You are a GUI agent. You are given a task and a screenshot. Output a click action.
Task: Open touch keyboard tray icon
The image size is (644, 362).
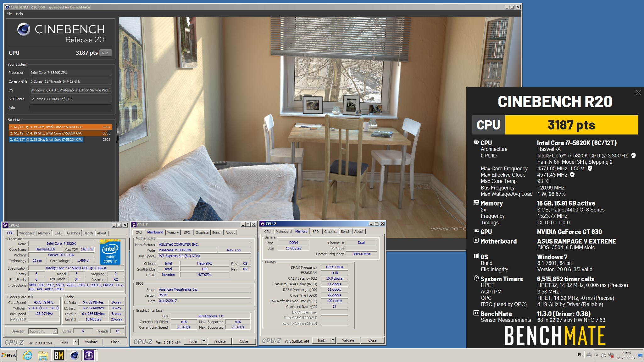(x=589, y=355)
